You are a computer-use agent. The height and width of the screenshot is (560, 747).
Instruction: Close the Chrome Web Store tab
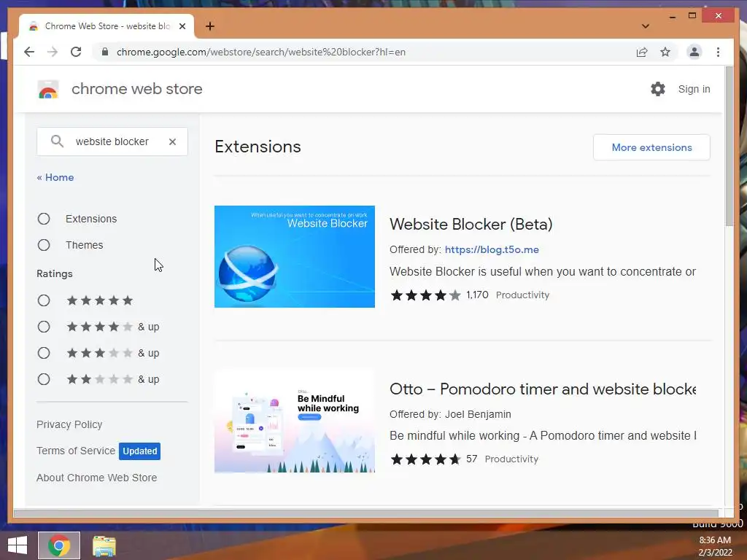click(182, 26)
